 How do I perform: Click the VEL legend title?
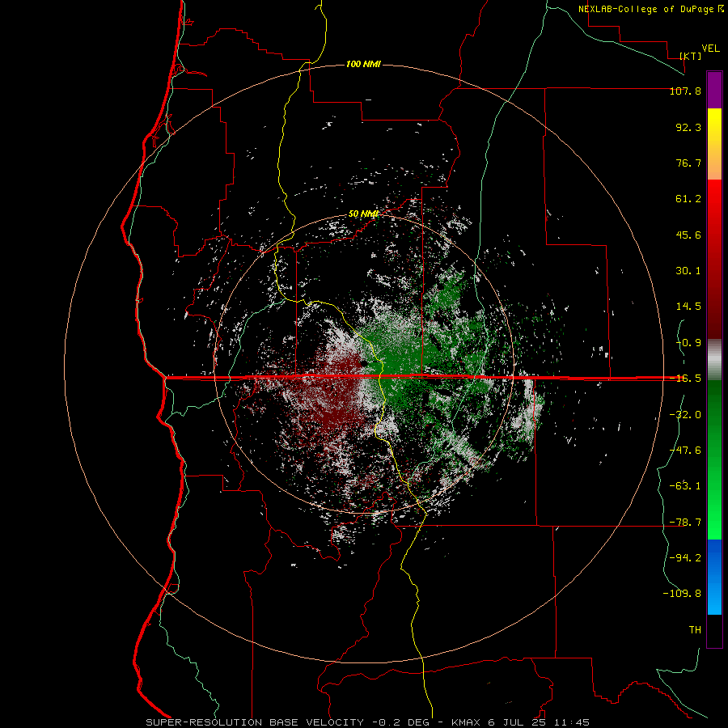tap(711, 49)
